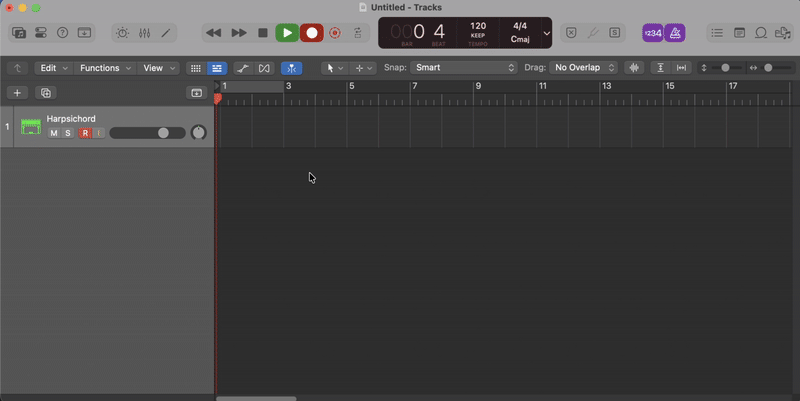This screenshot has width=800, height=401.
Task: Toggle Catch Playhead button
Action: click(x=291, y=68)
